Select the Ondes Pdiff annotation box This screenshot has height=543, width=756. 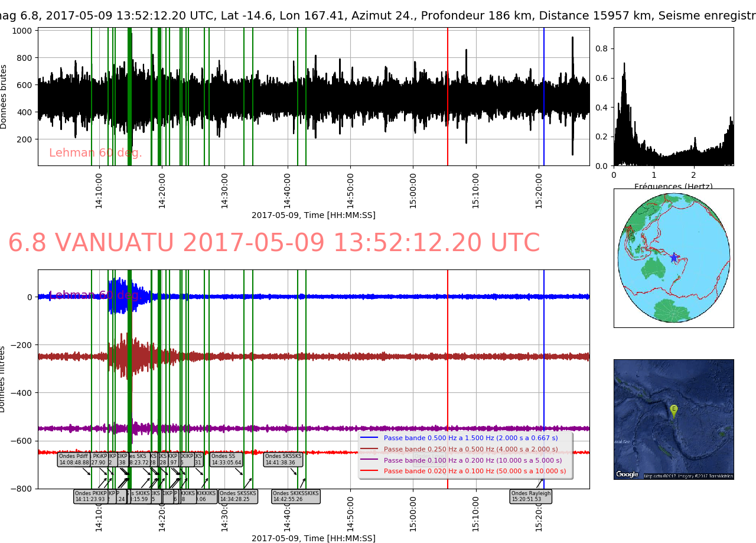click(74, 459)
